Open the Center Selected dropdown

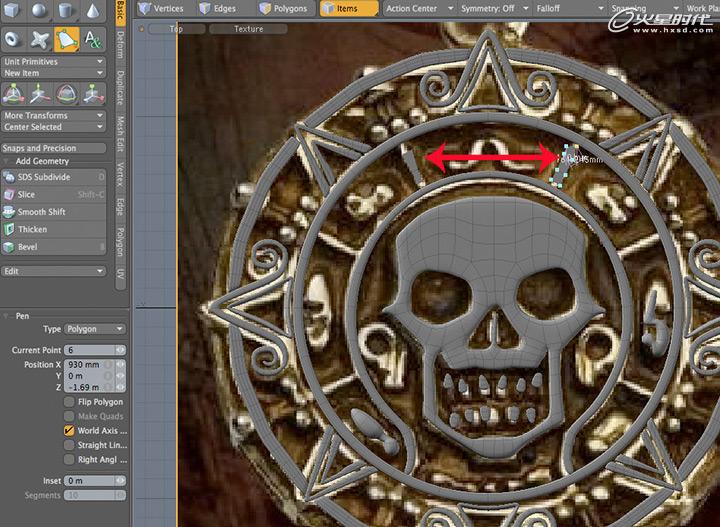coord(53,127)
